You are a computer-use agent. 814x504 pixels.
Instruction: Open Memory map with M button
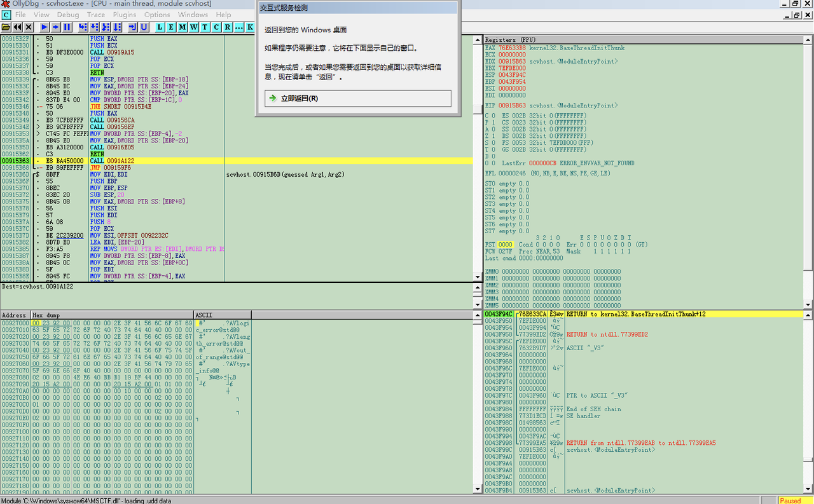click(183, 27)
